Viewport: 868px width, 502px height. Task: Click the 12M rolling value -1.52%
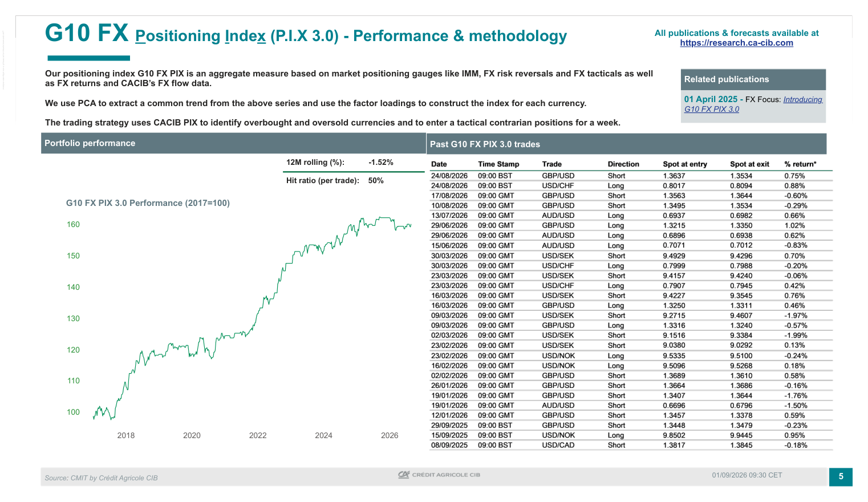[x=381, y=163]
